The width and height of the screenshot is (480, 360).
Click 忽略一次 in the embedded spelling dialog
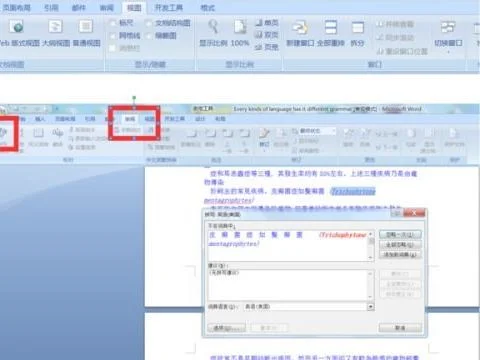click(x=400, y=235)
